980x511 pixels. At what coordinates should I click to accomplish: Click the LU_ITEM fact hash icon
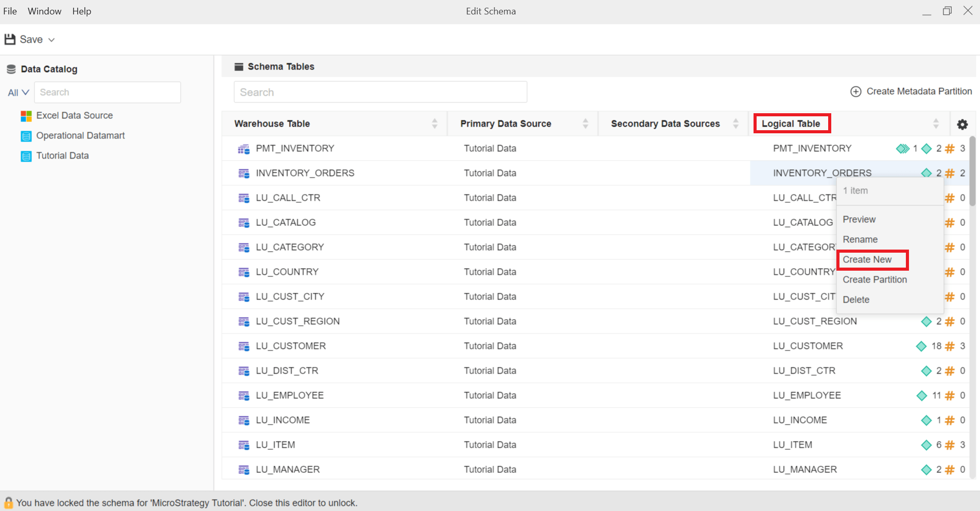pos(950,445)
